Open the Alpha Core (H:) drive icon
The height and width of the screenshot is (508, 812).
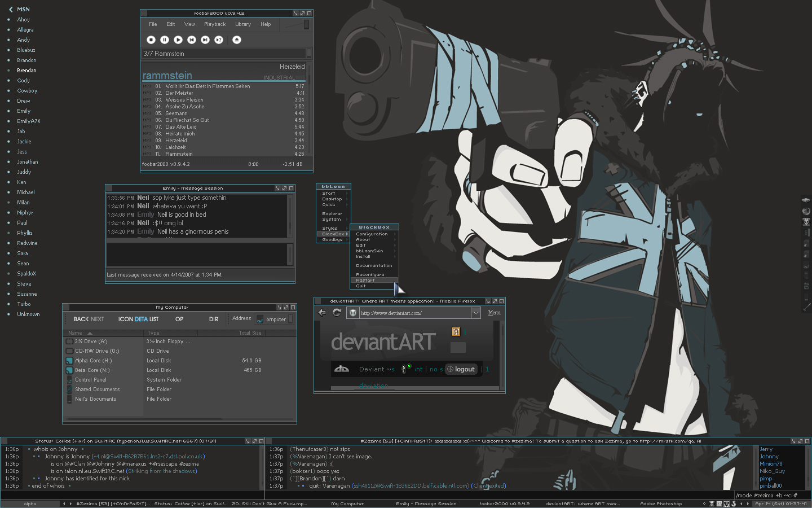click(x=69, y=361)
